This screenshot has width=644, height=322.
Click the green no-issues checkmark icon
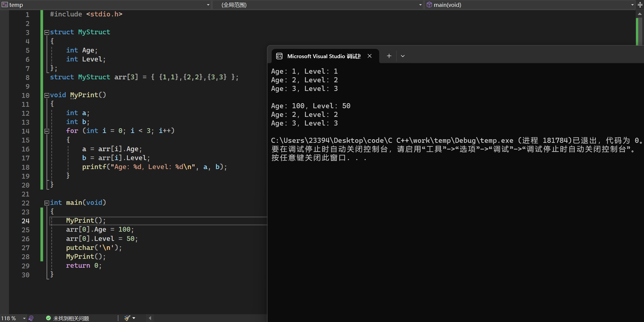48,318
